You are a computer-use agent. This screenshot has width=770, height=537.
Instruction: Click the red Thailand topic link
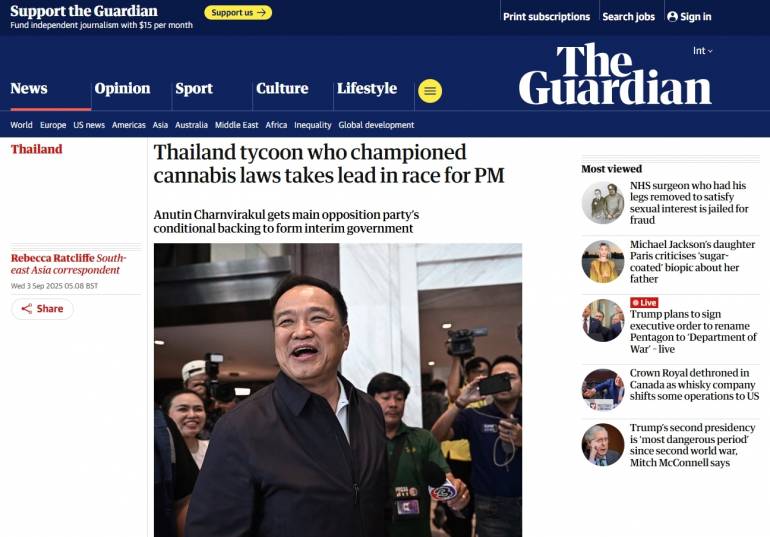[36, 149]
